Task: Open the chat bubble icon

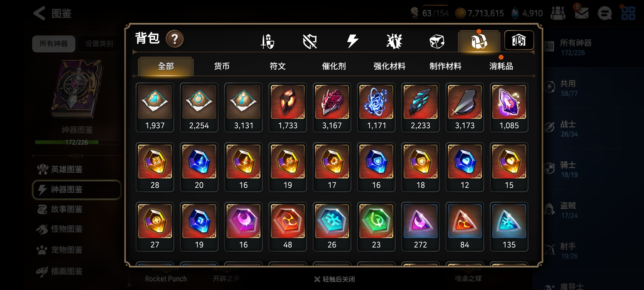Action: 605,13
